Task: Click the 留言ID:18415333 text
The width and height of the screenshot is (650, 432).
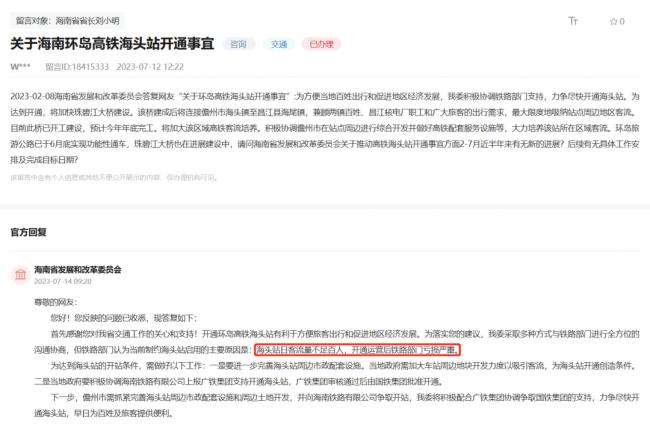Action: (x=77, y=67)
